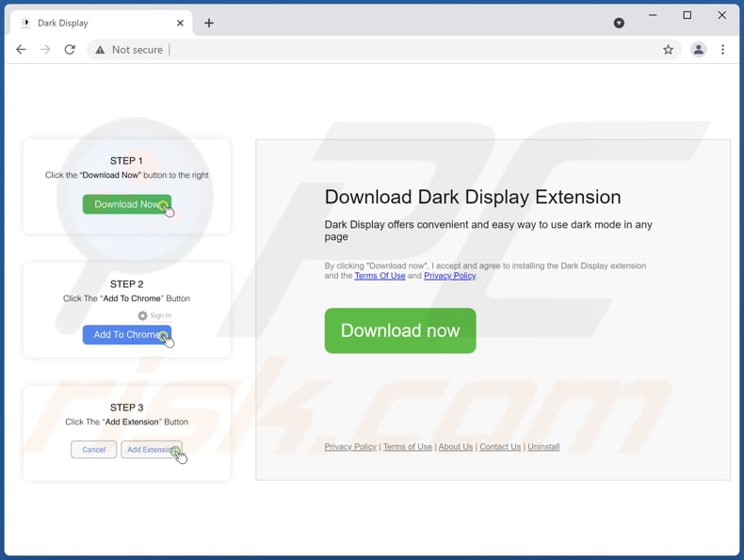The width and height of the screenshot is (744, 560).
Task: Close the browser window
Action: pyautogui.click(x=721, y=15)
